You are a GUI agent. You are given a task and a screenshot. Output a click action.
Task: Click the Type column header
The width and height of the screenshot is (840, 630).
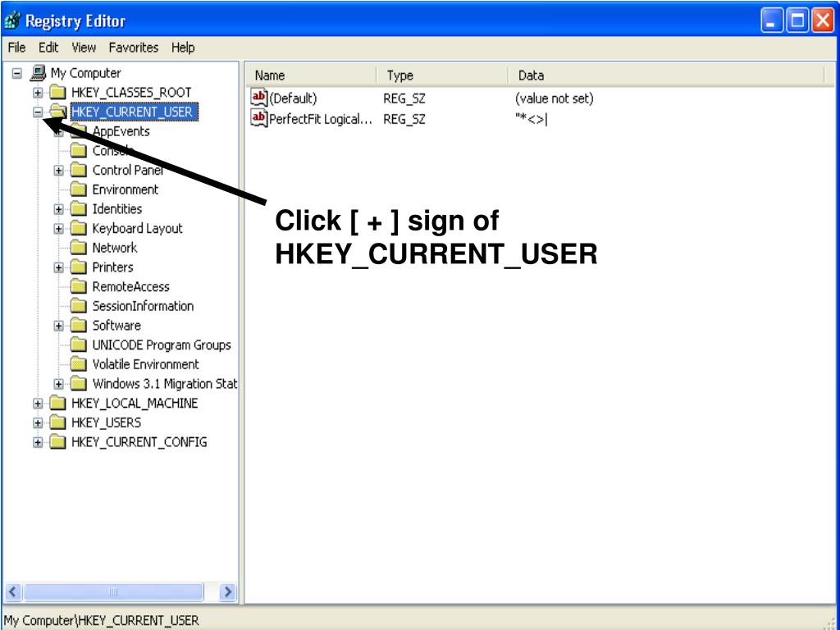pyautogui.click(x=442, y=75)
